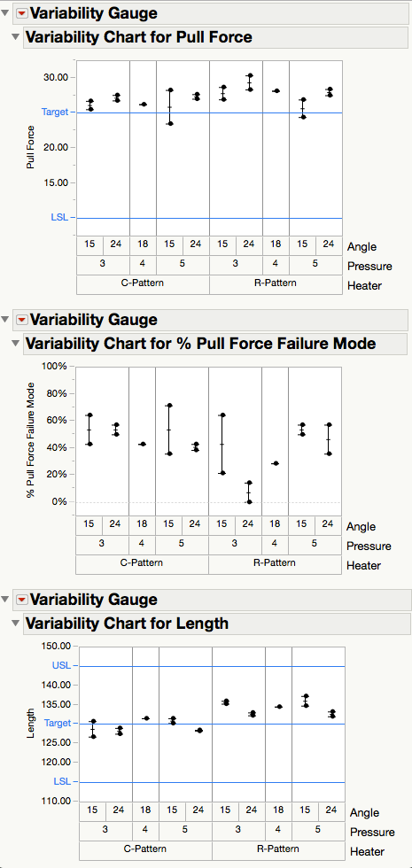Click the Pull Force y-axis title
Viewport: 412px width, 868px height.
point(30,147)
